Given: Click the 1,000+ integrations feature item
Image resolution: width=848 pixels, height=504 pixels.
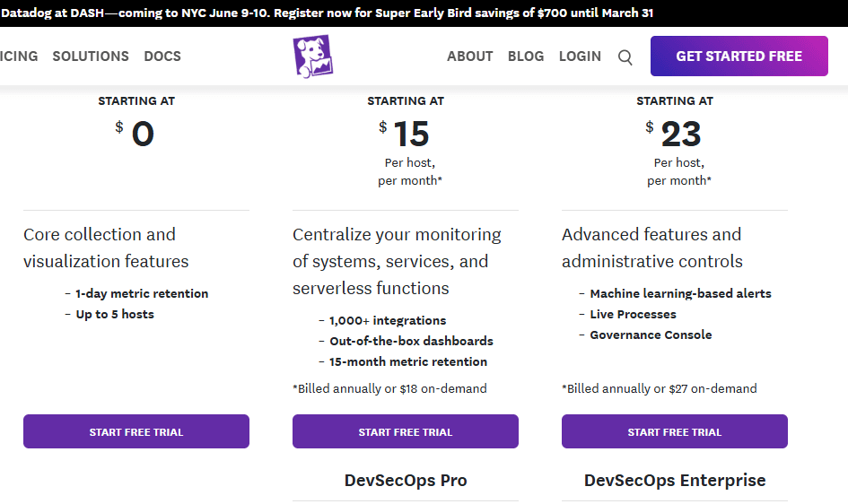Looking at the screenshot, I should tap(388, 320).
